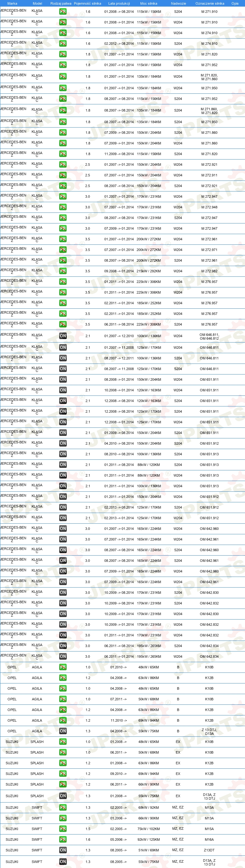Select the production dates 10.2008 -> 01.2014
This screenshot has width=245, height=868.
(119, 390)
